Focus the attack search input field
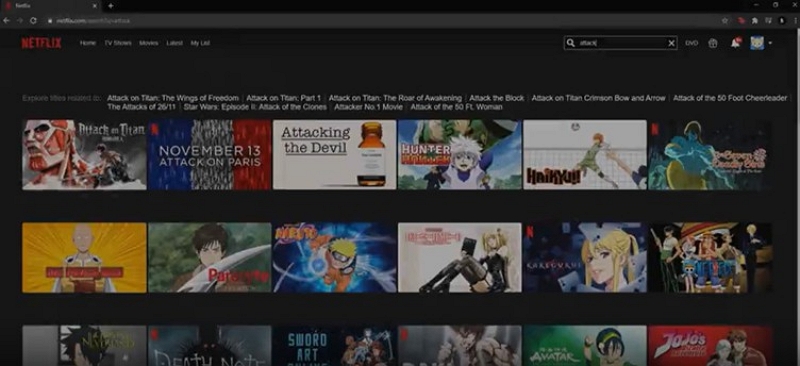Viewport: 800px width, 366px height. pos(621,43)
